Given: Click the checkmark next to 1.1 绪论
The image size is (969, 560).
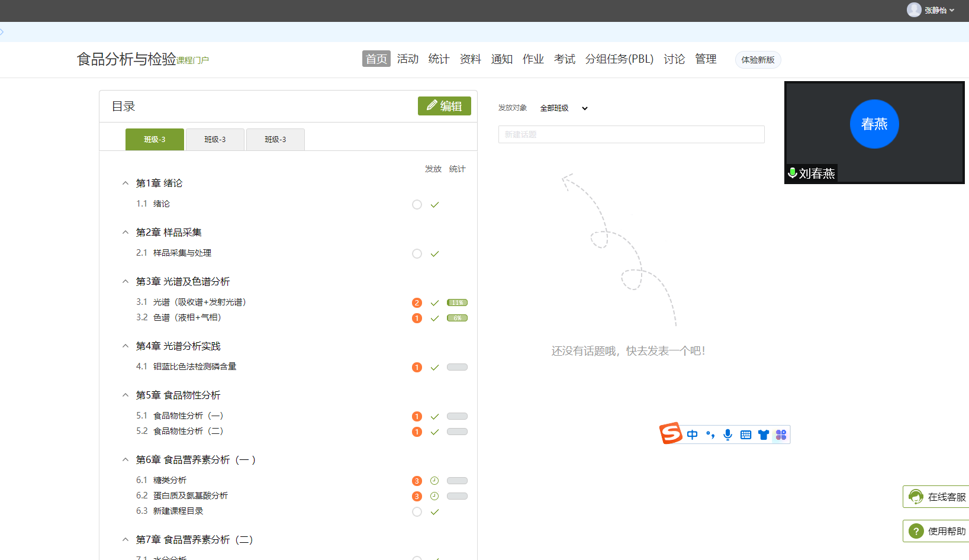Looking at the screenshot, I should 434,205.
